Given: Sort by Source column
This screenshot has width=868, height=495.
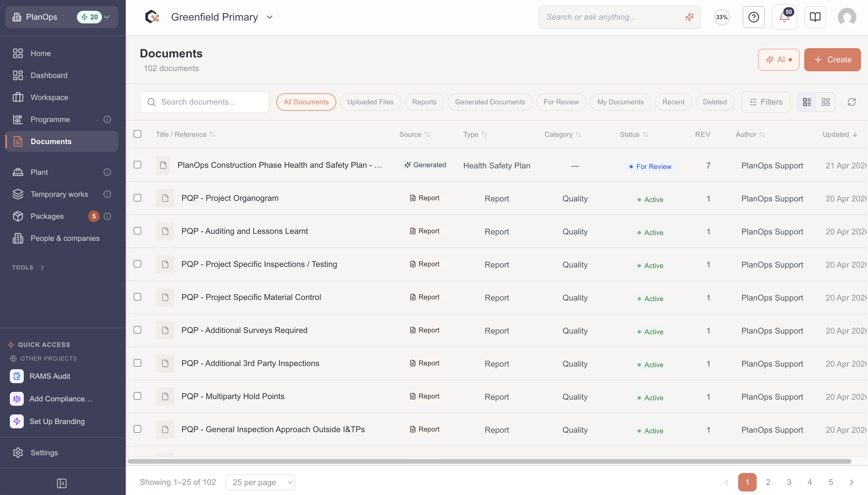Looking at the screenshot, I should (x=415, y=134).
